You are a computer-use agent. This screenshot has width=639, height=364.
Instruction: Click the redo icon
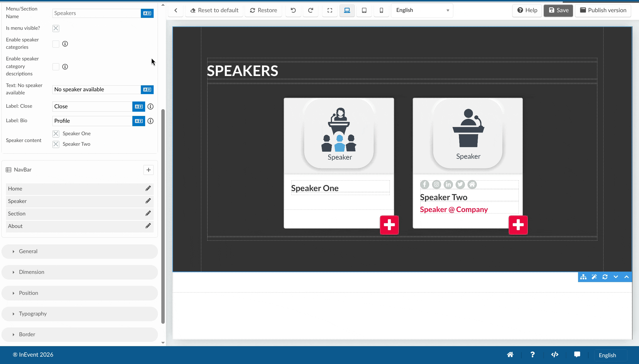click(310, 10)
